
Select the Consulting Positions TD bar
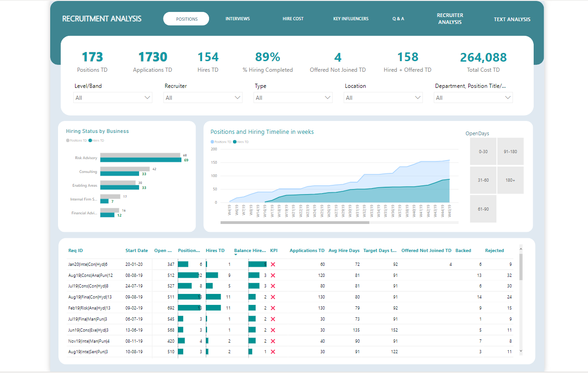coord(125,169)
